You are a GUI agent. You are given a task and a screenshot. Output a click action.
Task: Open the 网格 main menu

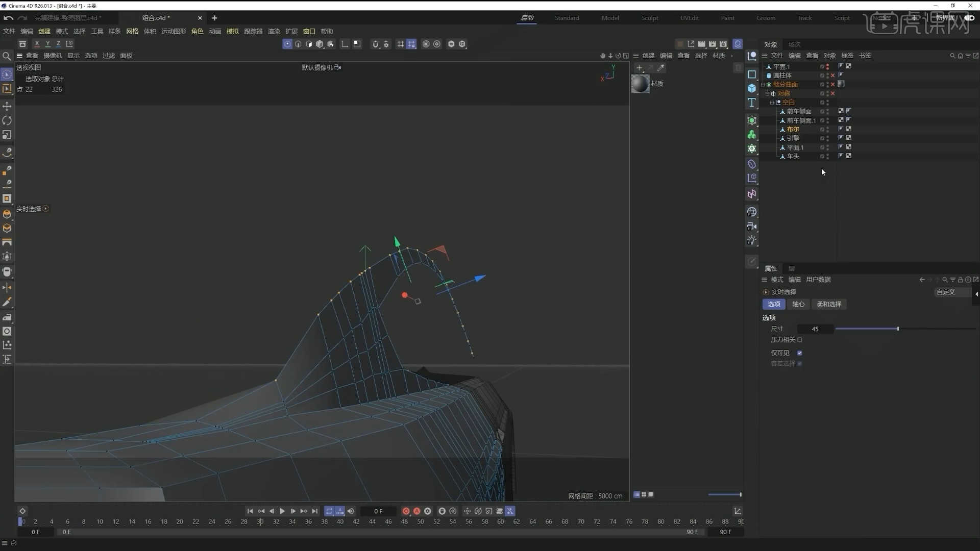click(x=133, y=31)
